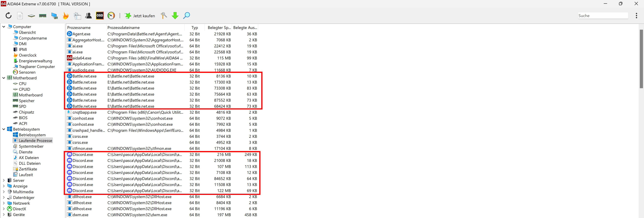The width and height of the screenshot is (644, 218).
Task: Click the green download arrow icon
Action: (175, 16)
